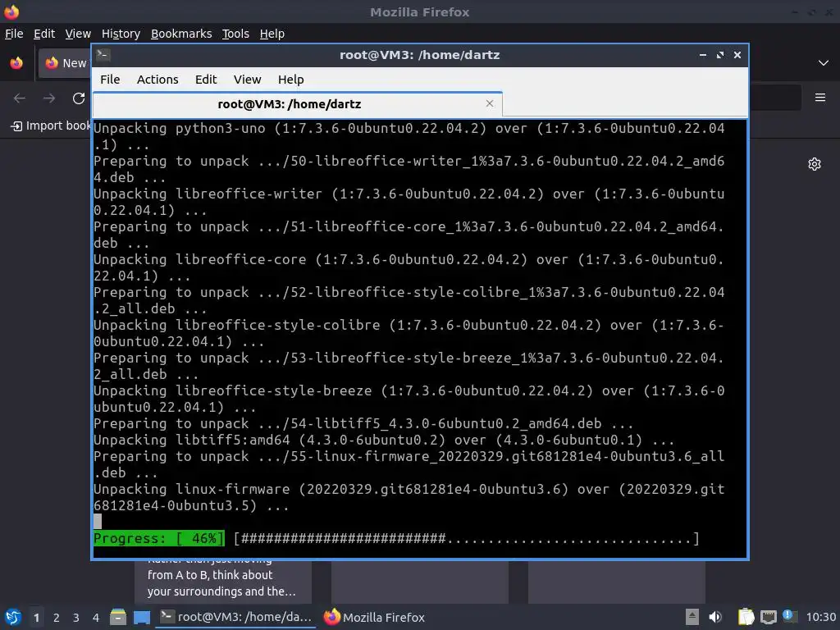Open Firefox Tools menu
The image size is (840, 630).
[x=235, y=34]
